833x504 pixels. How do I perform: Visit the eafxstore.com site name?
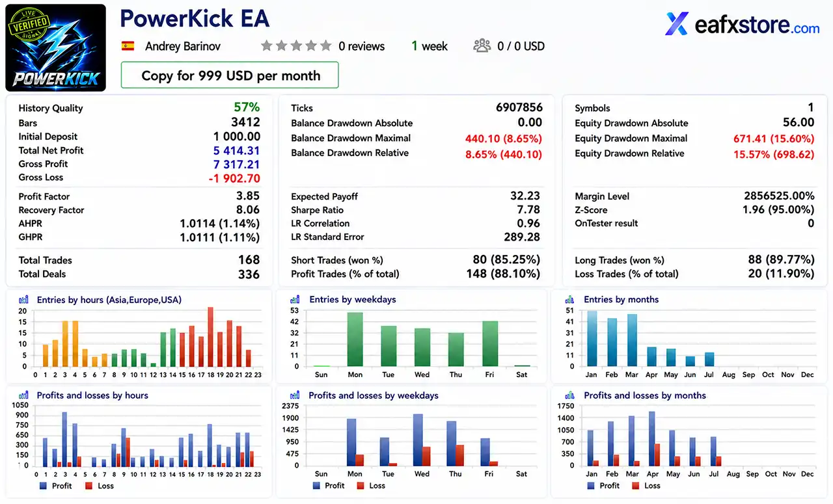point(758,25)
